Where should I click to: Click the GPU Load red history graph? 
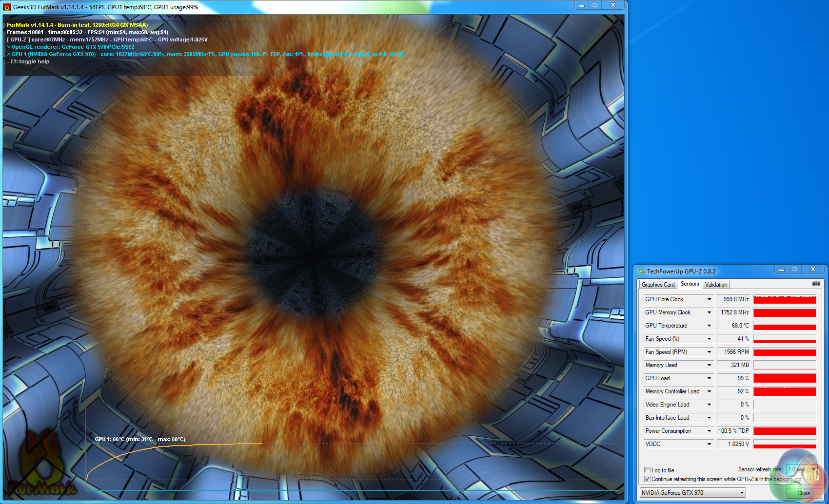785,378
